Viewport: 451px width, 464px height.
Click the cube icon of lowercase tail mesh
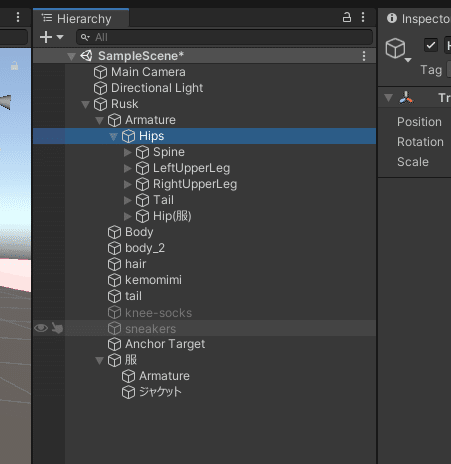(x=114, y=296)
